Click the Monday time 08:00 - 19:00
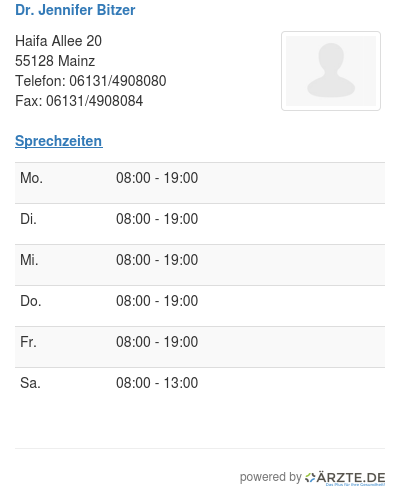Screen dimensions: 400x498 coord(157,178)
